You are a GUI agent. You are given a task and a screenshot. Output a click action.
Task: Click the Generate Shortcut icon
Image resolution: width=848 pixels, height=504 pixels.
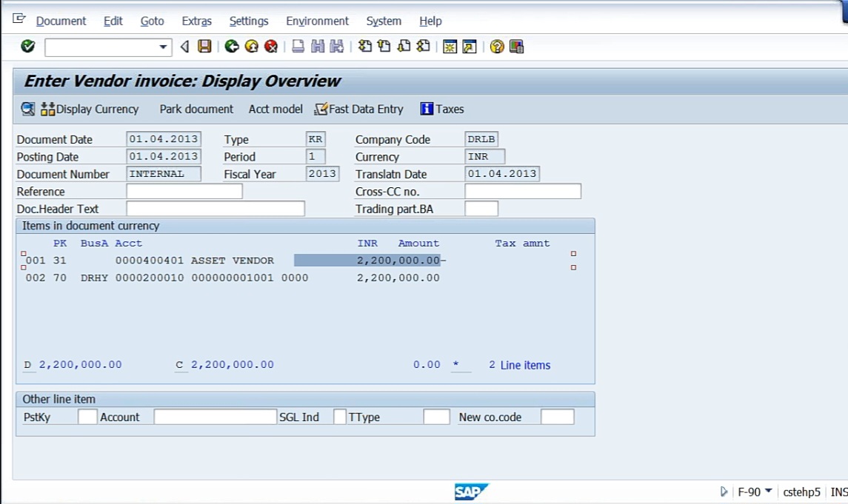pos(470,47)
